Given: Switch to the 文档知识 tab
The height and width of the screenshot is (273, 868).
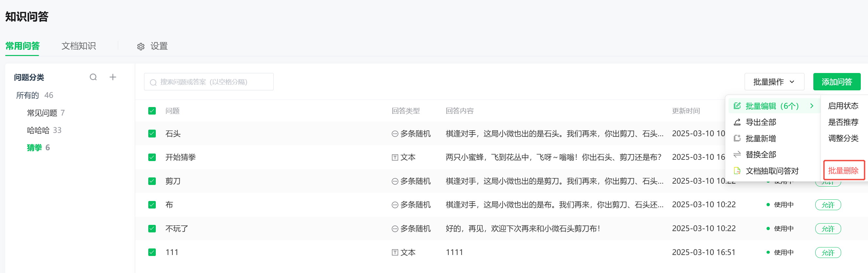Looking at the screenshot, I should (x=79, y=46).
